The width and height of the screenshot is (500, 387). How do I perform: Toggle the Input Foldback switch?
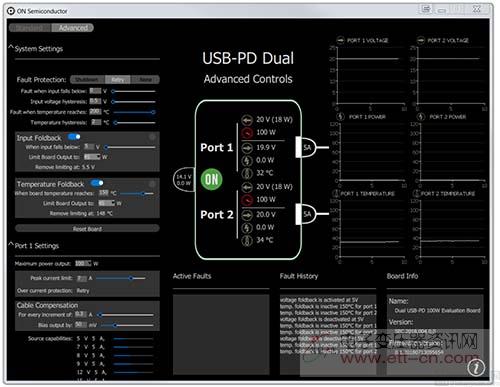coord(74,137)
